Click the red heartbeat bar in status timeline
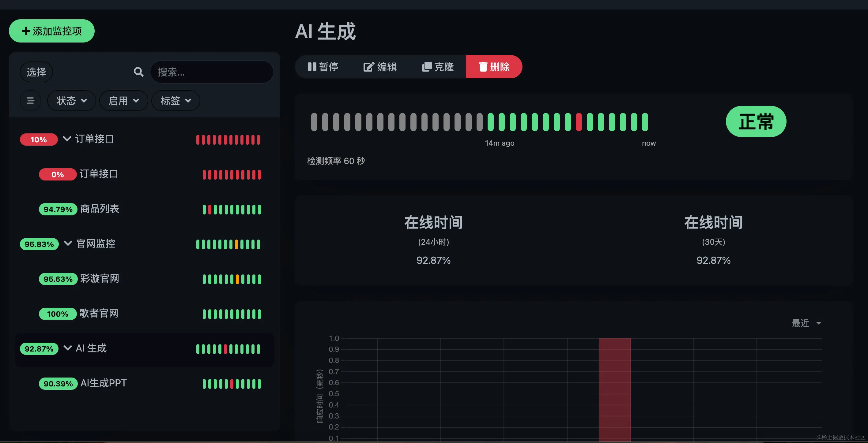The width and height of the screenshot is (868, 443). click(x=579, y=122)
